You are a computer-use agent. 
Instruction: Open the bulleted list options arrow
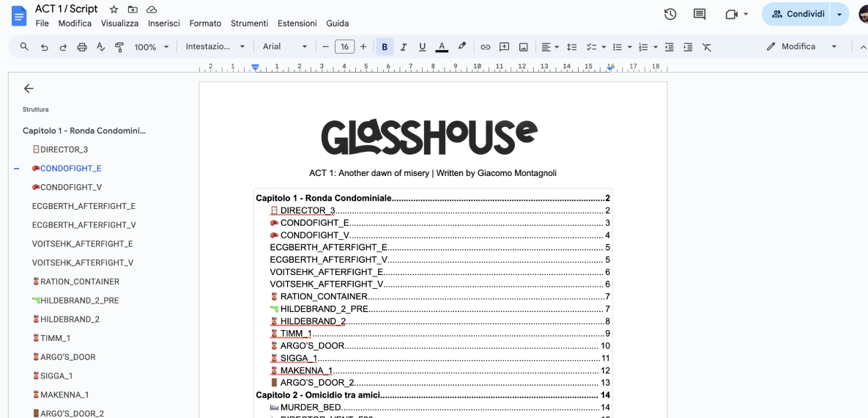(630, 47)
